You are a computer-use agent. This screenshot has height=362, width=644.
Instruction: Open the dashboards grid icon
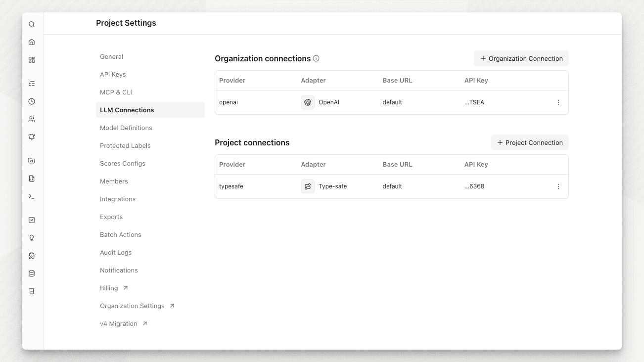(x=32, y=60)
